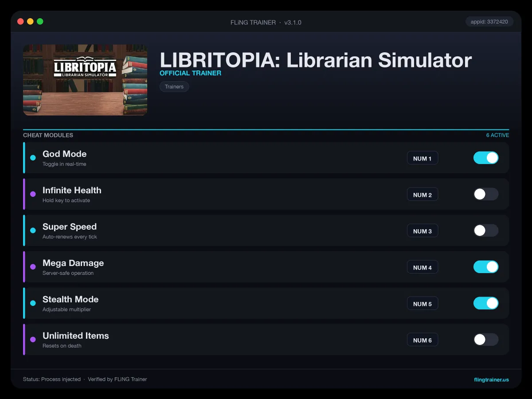Click the 6 ACTIVE counter
This screenshot has width=532, height=399.
[x=497, y=135]
